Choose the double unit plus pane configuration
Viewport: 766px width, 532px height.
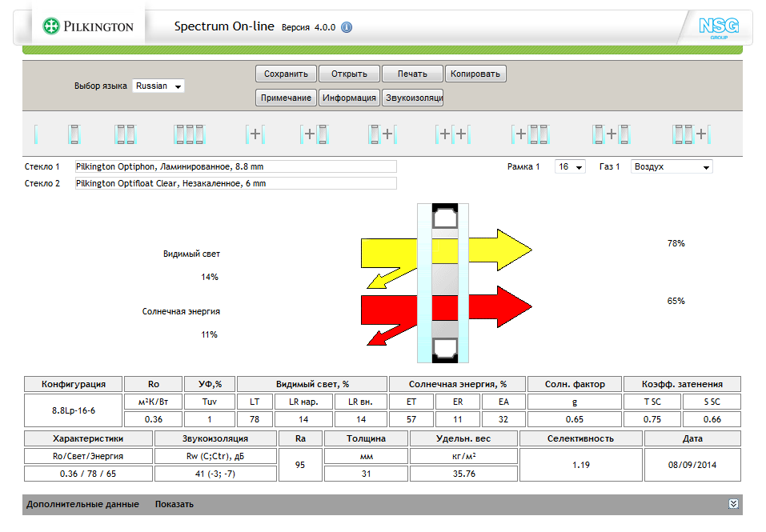(383, 134)
